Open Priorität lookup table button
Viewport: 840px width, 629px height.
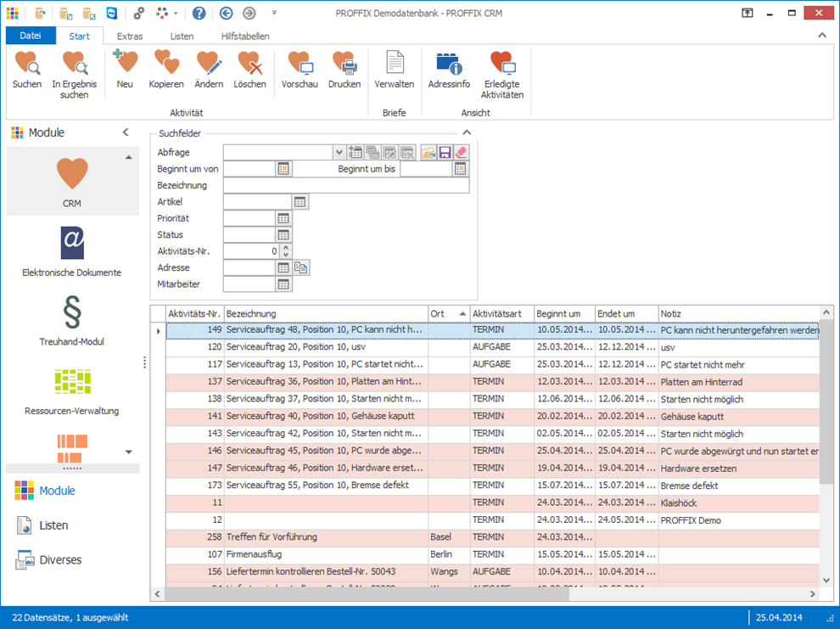tap(283, 218)
